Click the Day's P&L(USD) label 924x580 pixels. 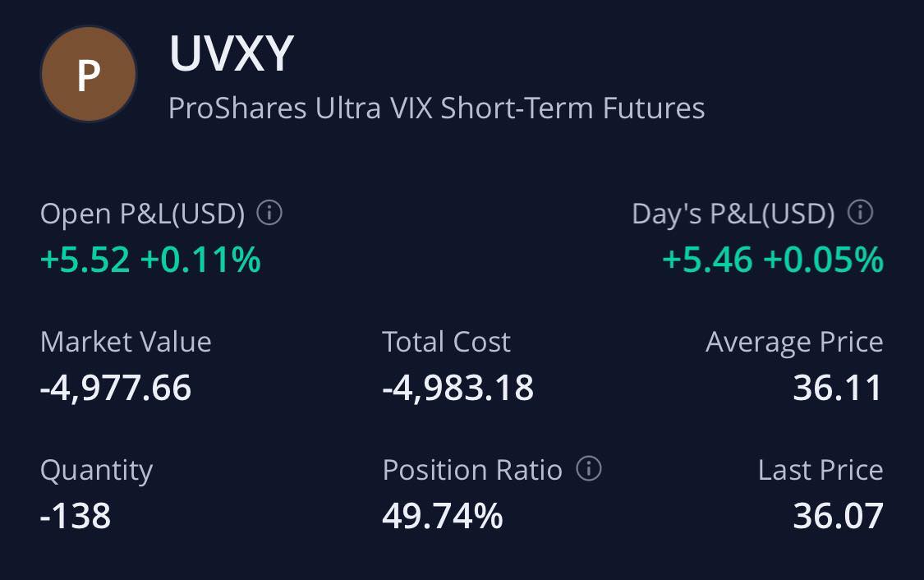pyautogui.click(x=733, y=214)
